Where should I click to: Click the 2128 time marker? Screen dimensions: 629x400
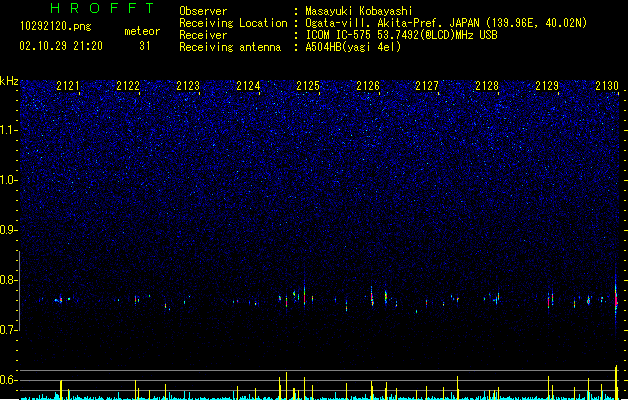click(487, 86)
